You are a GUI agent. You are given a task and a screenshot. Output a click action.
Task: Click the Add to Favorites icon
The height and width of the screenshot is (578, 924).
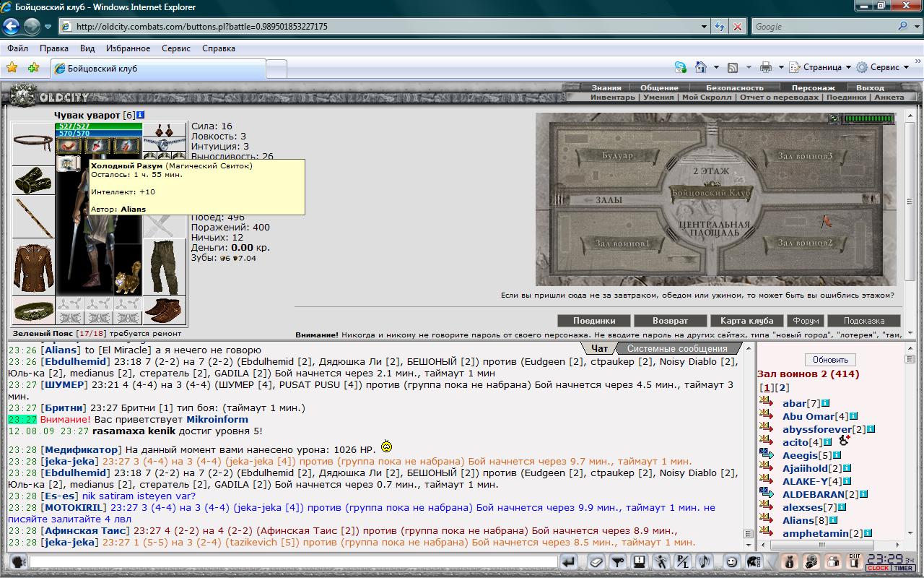pyautogui.click(x=33, y=67)
